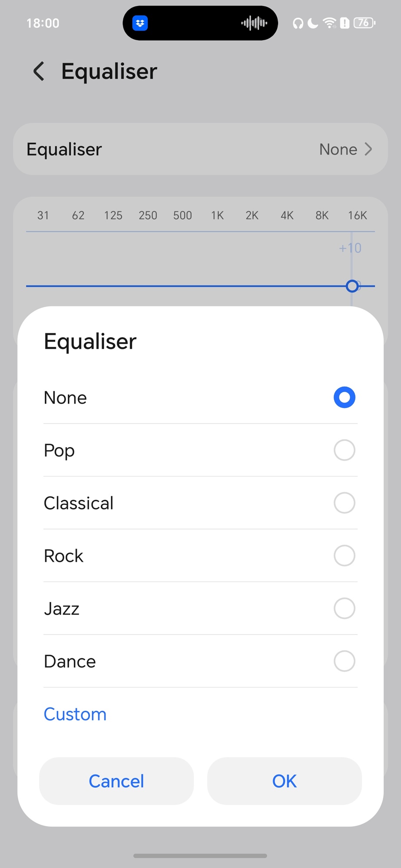401x868 pixels.
Task: Open the Custom equaliser option
Action: pyautogui.click(x=75, y=714)
